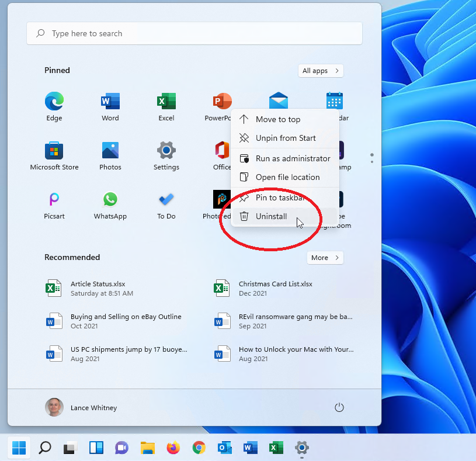Click the Type here to search box
Screen dimensions: 476x461
point(194,33)
